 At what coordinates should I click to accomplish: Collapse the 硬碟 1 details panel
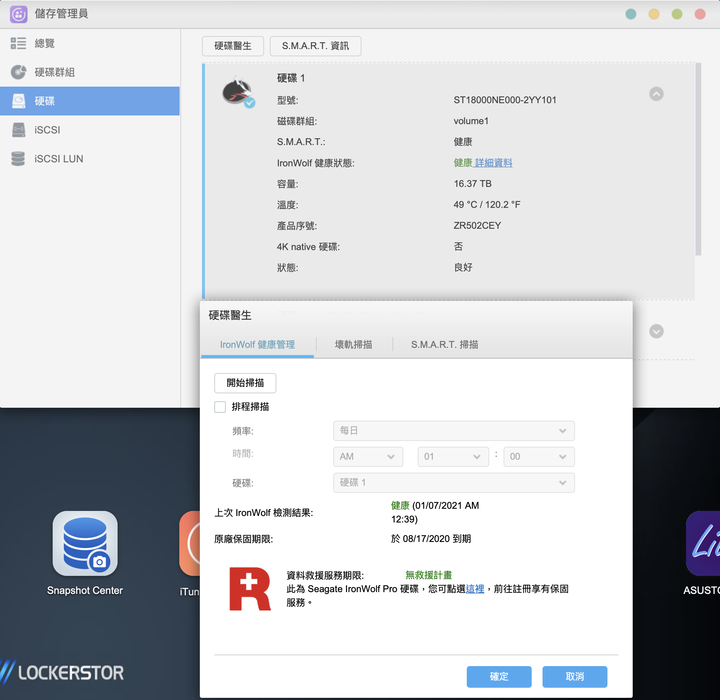tap(656, 94)
